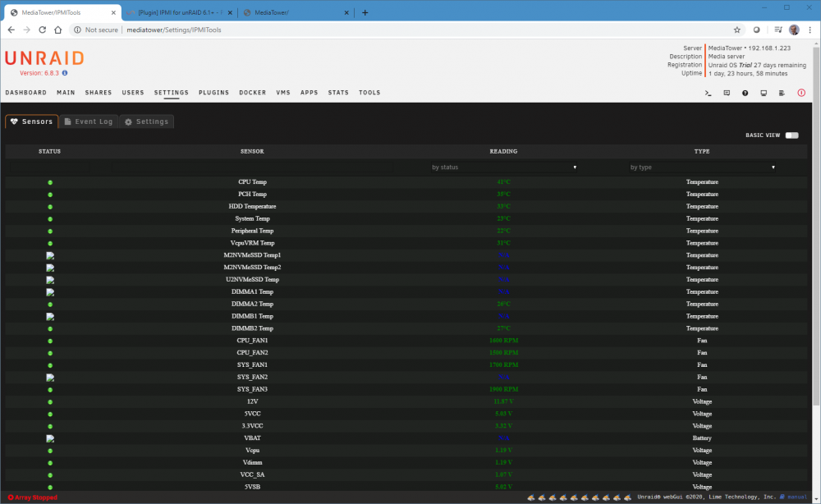Image resolution: width=821 pixels, height=504 pixels.
Task: Go to the Dashboard menu
Action: (26, 93)
